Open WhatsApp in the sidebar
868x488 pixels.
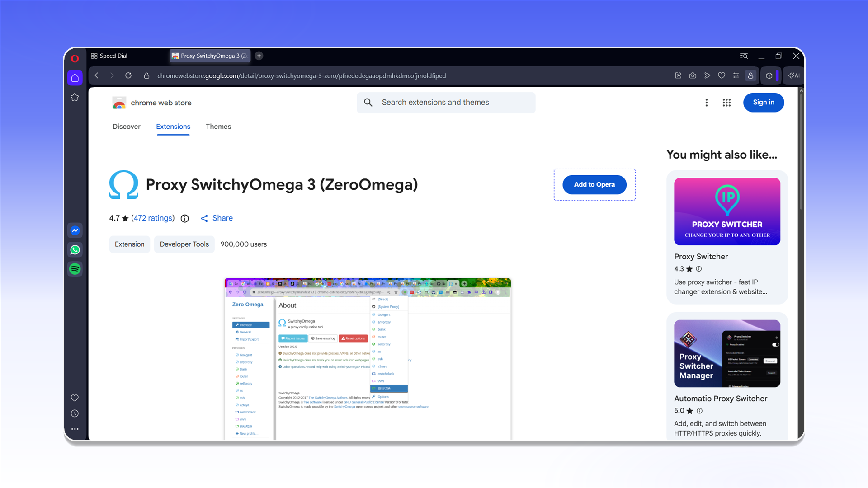click(x=75, y=250)
